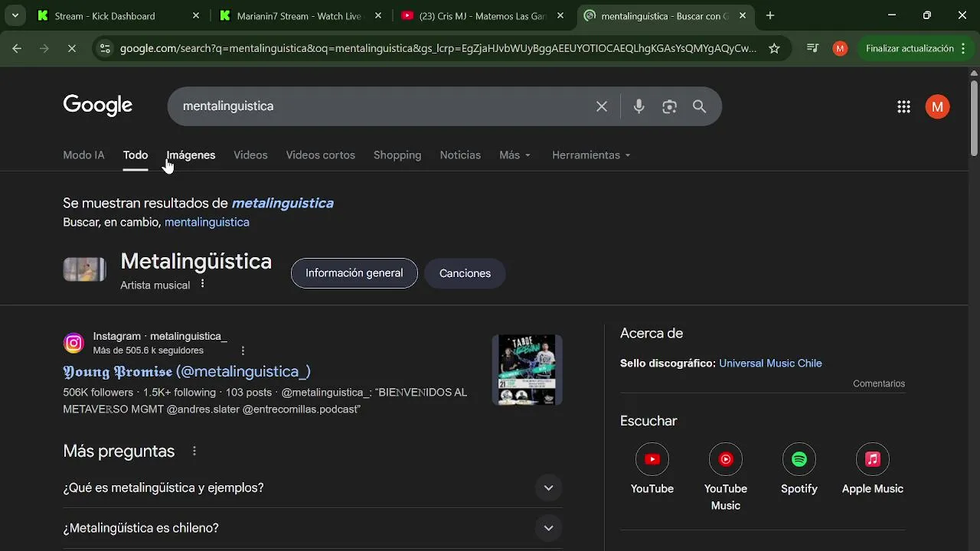This screenshot has height=551, width=980.
Task: Open Chrome profile M avatar in toolbar
Action: (x=840, y=48)
